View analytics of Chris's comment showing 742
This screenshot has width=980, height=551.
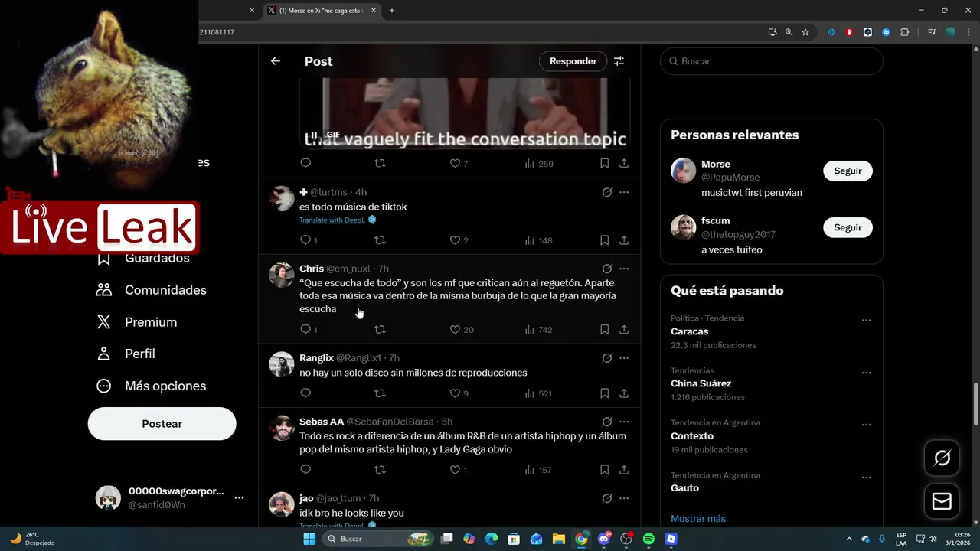[x=538, y=330]
